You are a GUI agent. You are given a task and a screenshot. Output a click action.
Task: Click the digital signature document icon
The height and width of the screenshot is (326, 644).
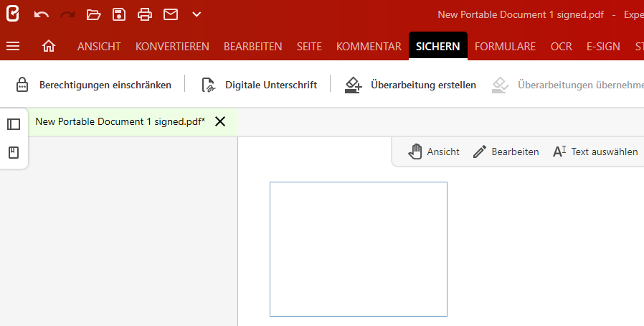click(209, 85)
